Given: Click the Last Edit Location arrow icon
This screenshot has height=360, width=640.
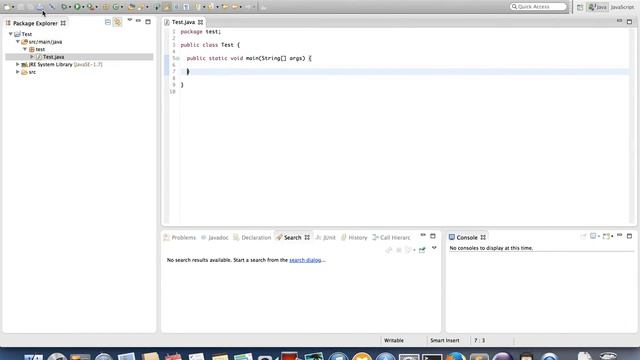Looking at the screenshot, I should (x=225, y=7).
